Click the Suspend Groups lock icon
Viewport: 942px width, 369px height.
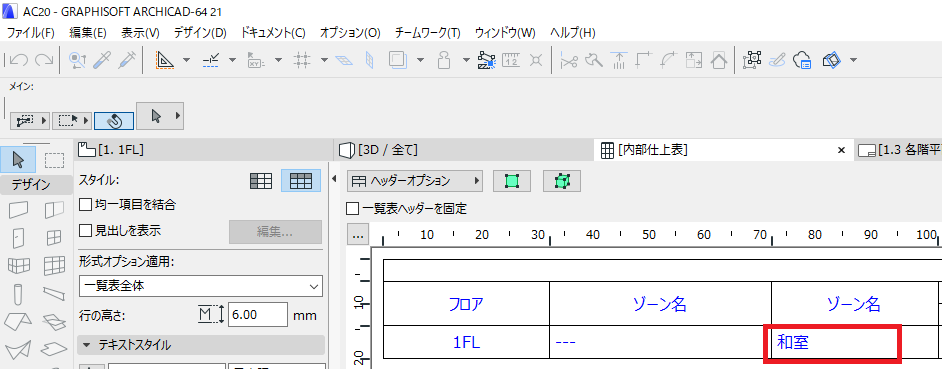(x=444, y=59)
